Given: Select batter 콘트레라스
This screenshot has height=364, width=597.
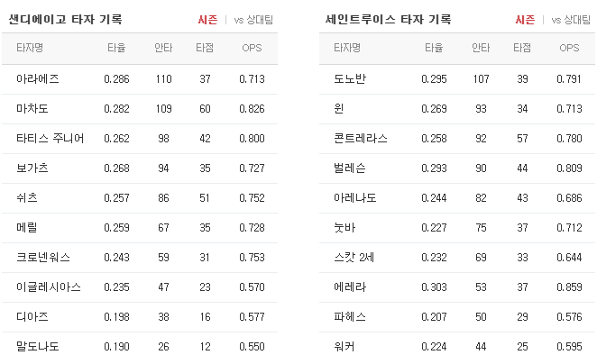Looking at the screenshot, I should [360, 139].
